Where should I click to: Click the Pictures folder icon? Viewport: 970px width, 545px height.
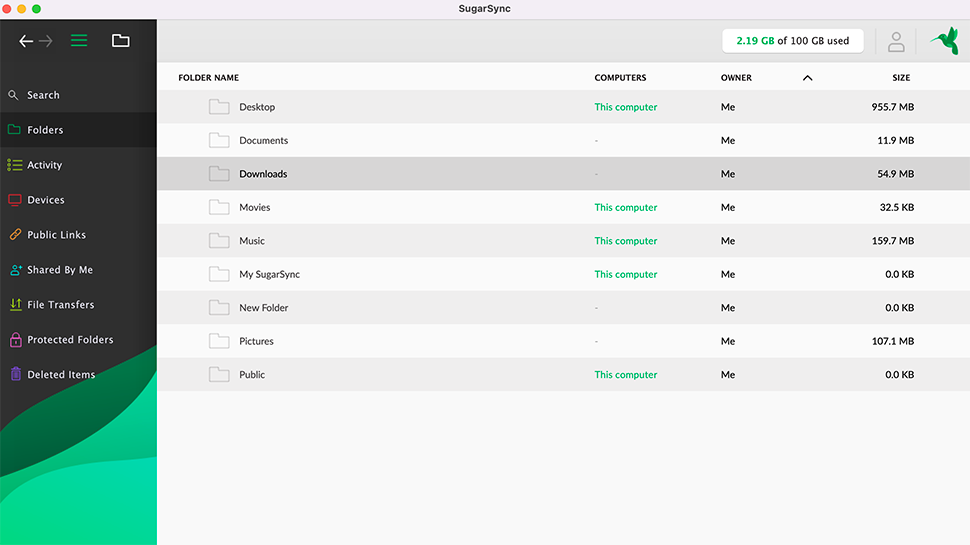219,340
